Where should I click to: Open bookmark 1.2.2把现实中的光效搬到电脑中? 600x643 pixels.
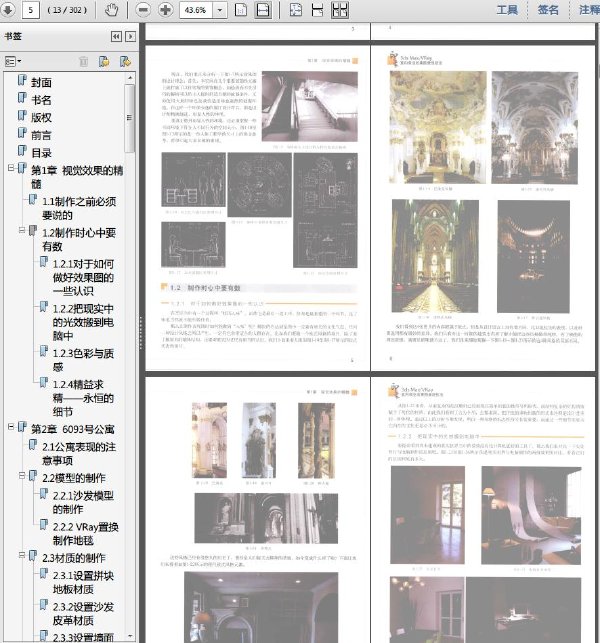tap(83, 322)
